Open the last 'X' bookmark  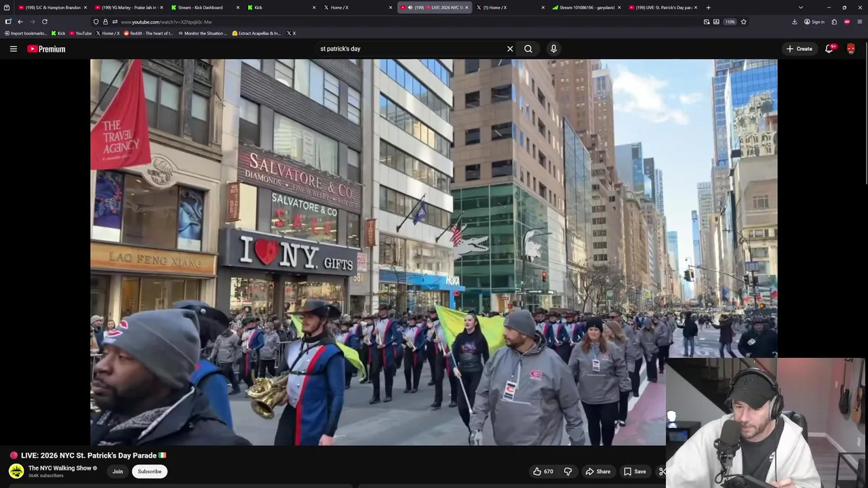(291, 33)
